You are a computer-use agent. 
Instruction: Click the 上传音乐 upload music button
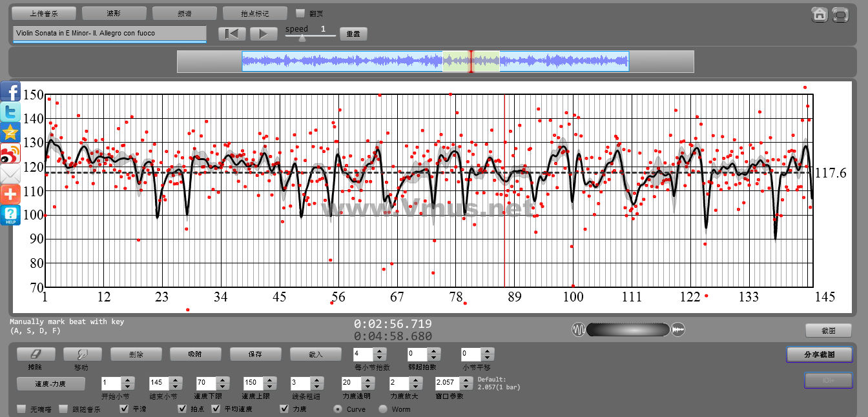[x=44, y=13]
